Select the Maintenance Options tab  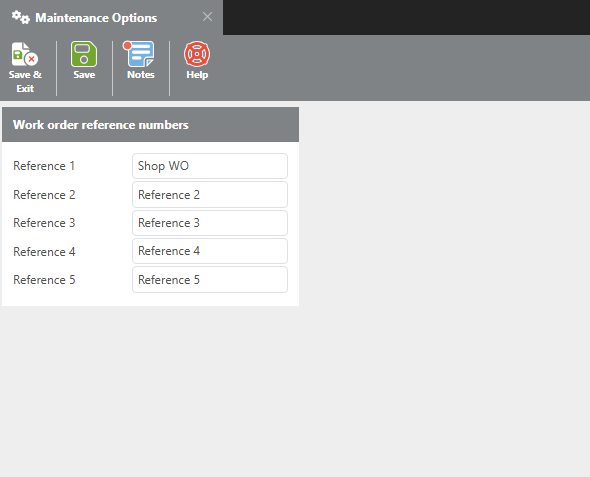[x=111, y=17]
